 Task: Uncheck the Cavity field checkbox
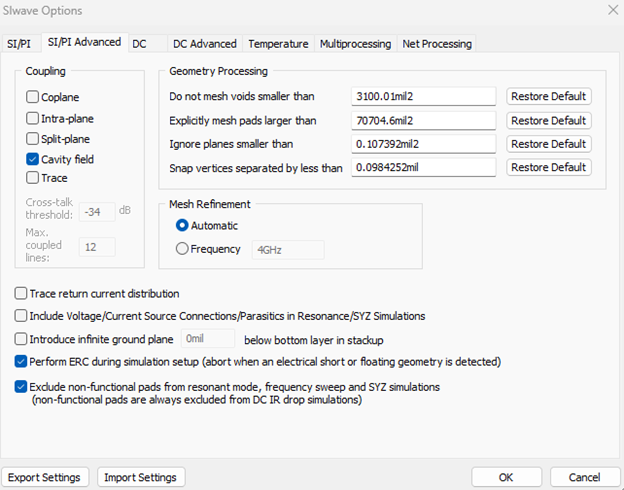(x=33, y=159)
